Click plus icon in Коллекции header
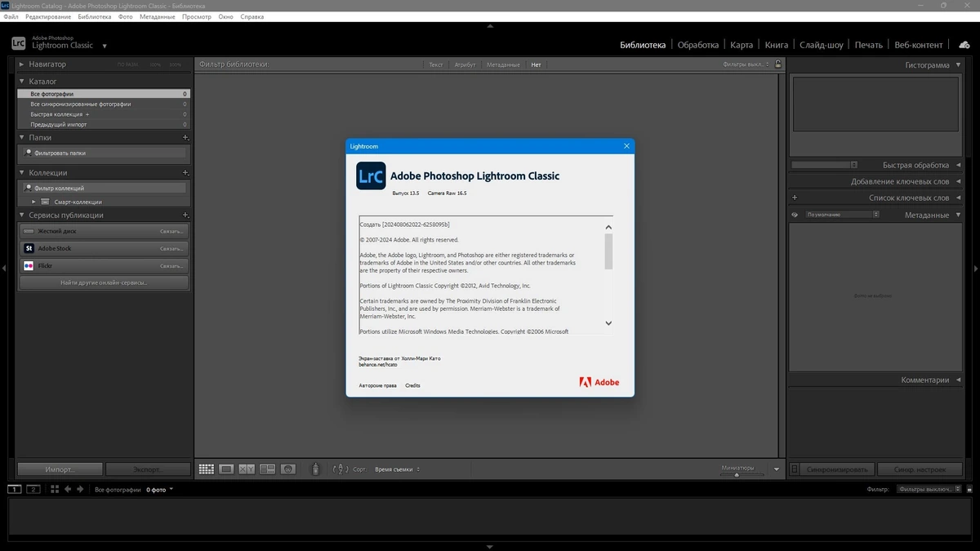This screenshot has height=551, width=980. [185, 173]
